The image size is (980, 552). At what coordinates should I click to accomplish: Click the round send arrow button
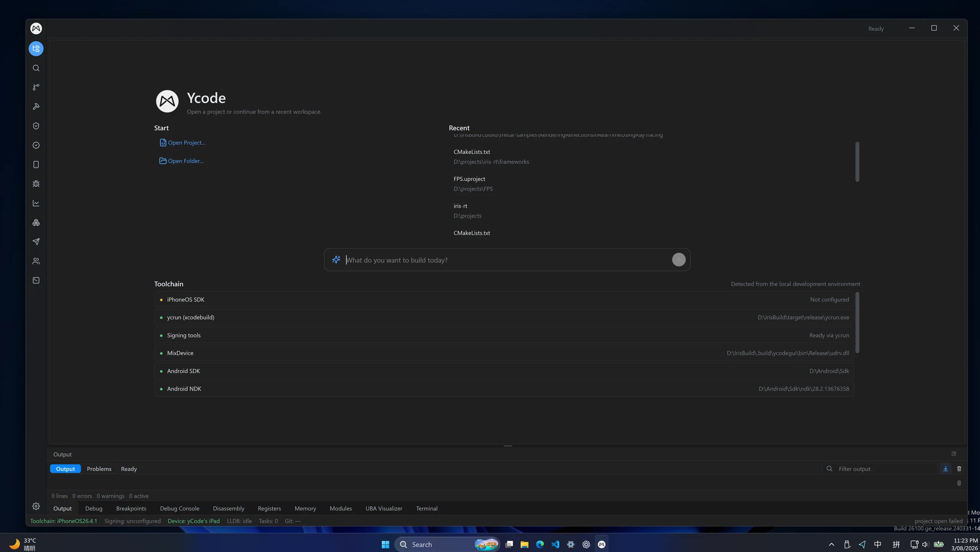pyautogui.click(x=679, y=260)
